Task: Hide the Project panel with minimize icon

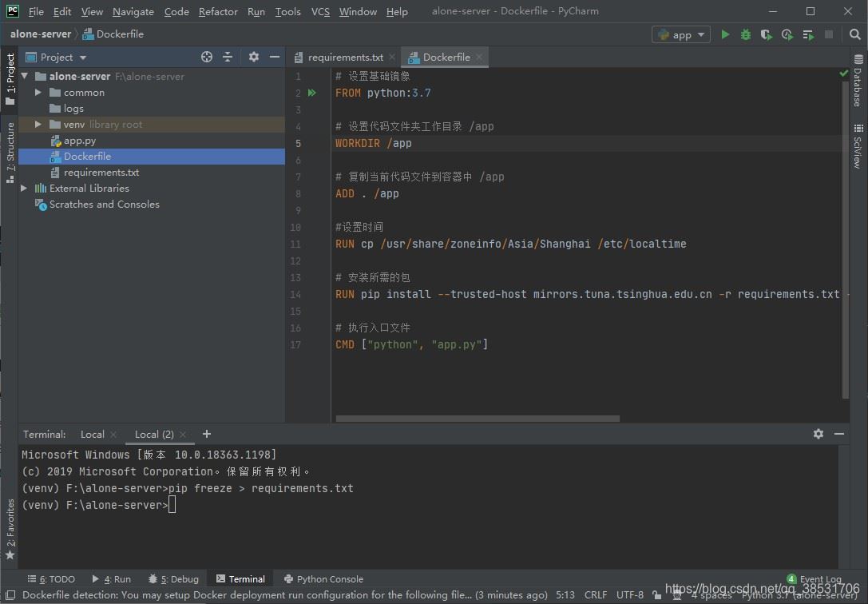Action: point(275,57)
